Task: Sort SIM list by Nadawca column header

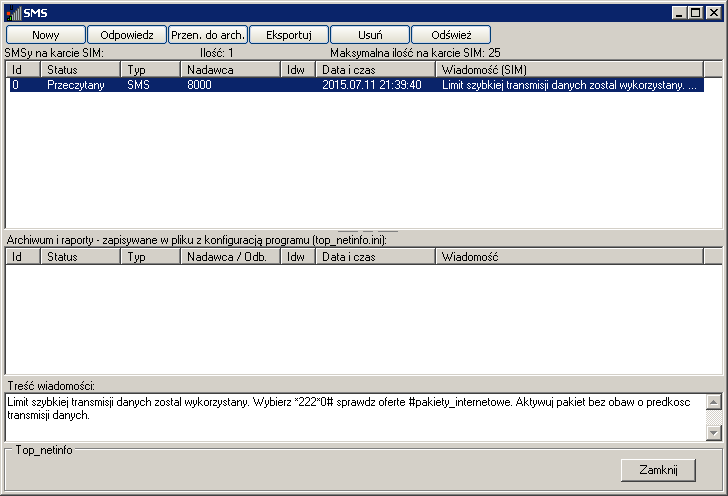Action: (x=230, y=69)
